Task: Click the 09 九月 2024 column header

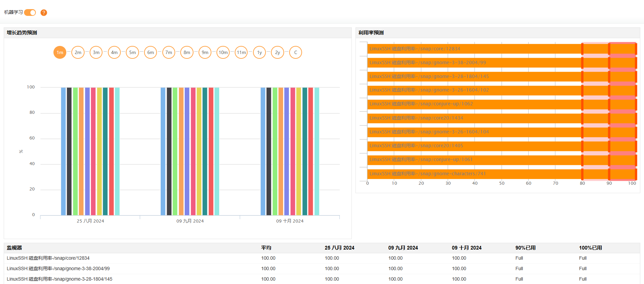Action: pos(403,248)
